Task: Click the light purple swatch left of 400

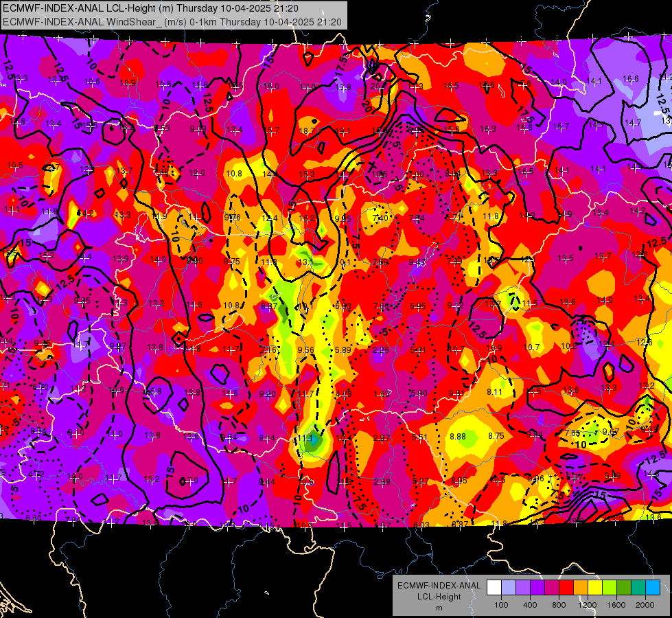Action: click(x=523, y=588)
